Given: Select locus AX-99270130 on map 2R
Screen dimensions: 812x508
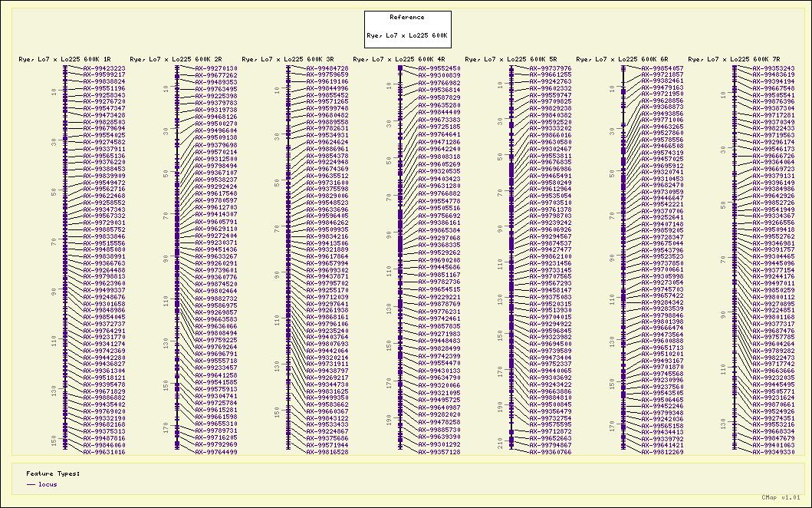Looking at the screenshot, I should pos(216,69).
